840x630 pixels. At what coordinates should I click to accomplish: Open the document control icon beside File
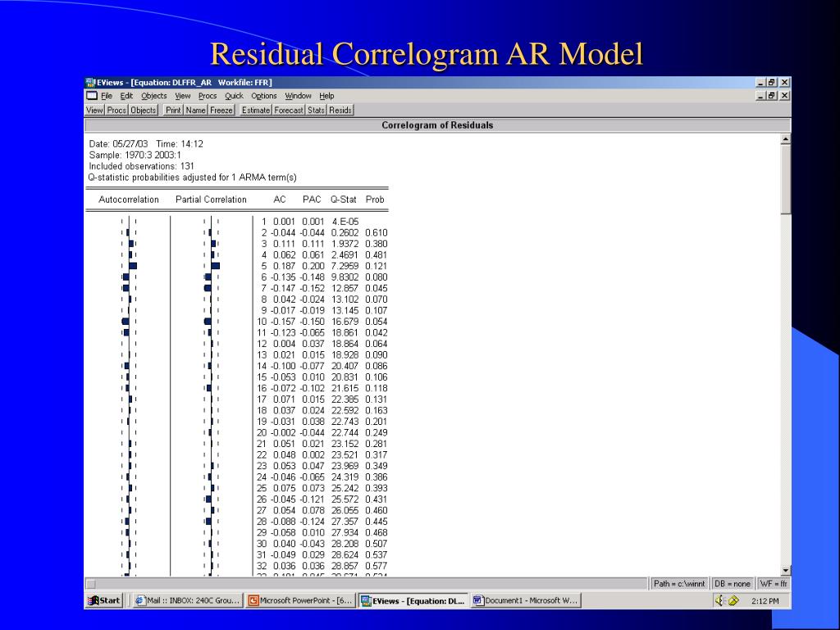point(92,95)
